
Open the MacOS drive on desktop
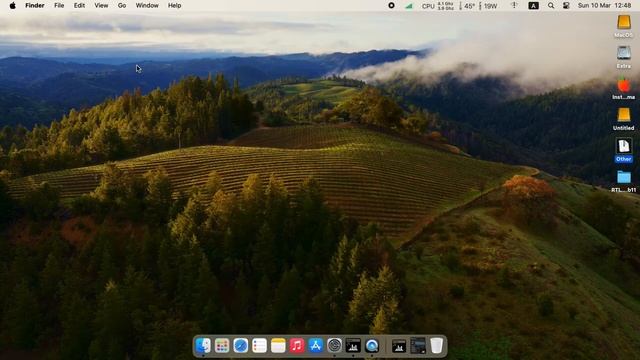tap(624, 26)
